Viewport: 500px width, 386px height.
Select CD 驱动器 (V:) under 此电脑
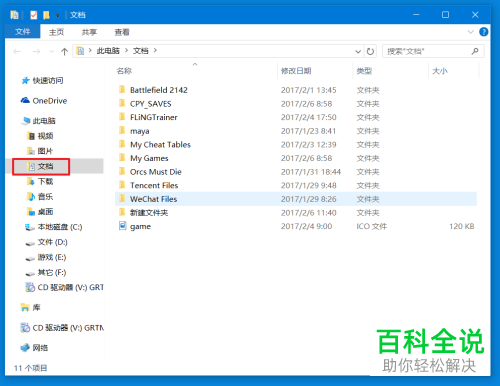(70, 287)
